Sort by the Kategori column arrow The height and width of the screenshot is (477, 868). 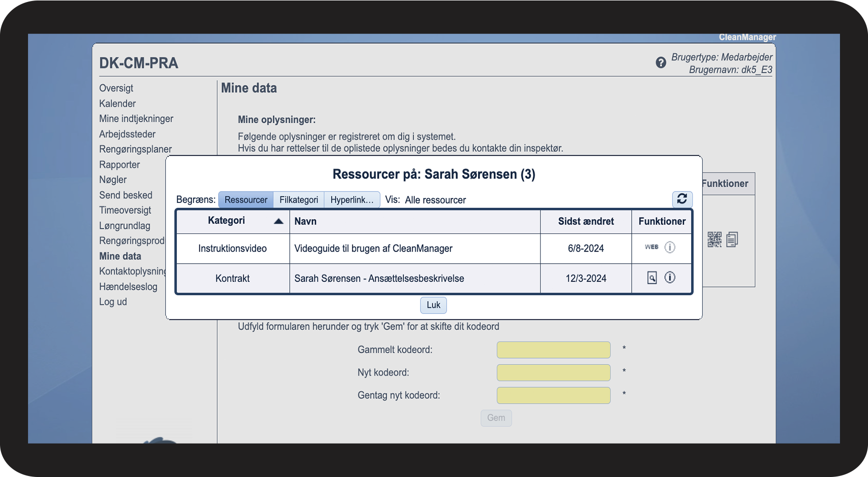(278, 221)
